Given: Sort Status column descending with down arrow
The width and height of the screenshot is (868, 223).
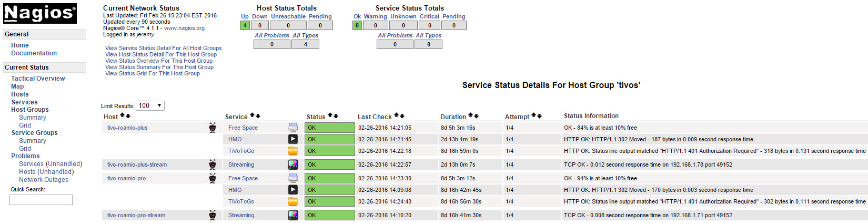Looking at the screenshot, I should [x=336, y=116].
